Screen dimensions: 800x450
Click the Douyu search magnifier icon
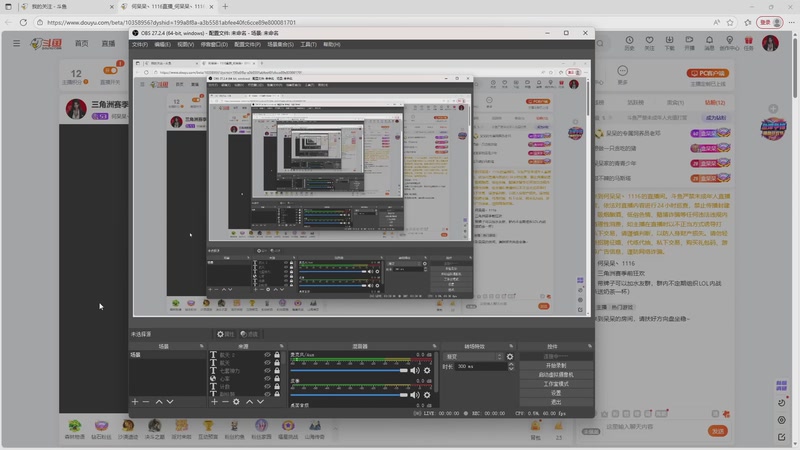click(600, 44)
